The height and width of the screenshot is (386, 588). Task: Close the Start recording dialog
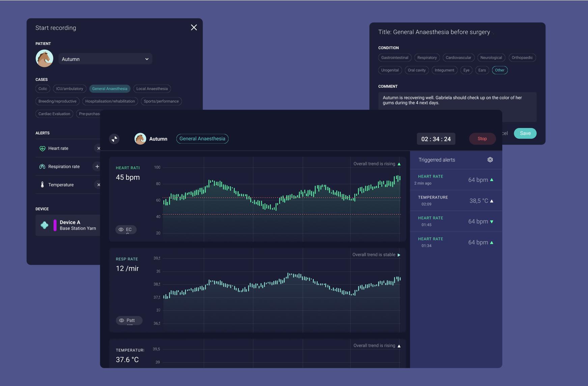click(194, 28)
